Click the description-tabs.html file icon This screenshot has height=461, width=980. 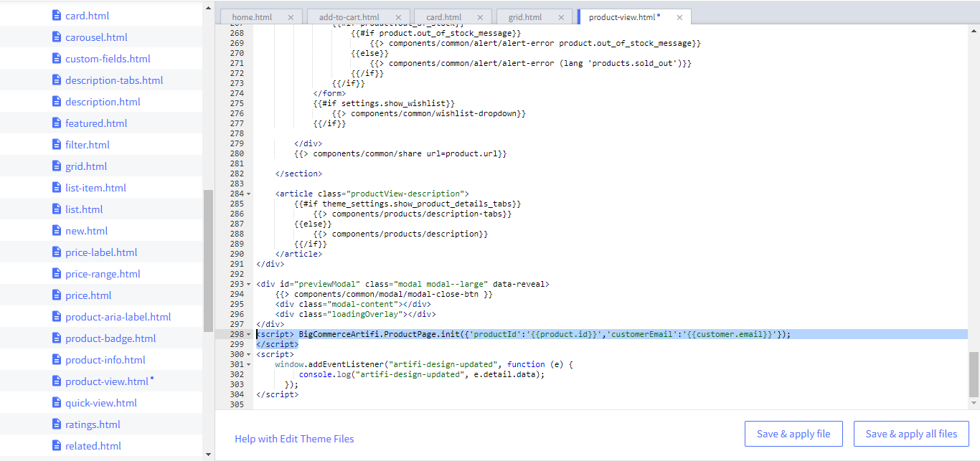57,80
